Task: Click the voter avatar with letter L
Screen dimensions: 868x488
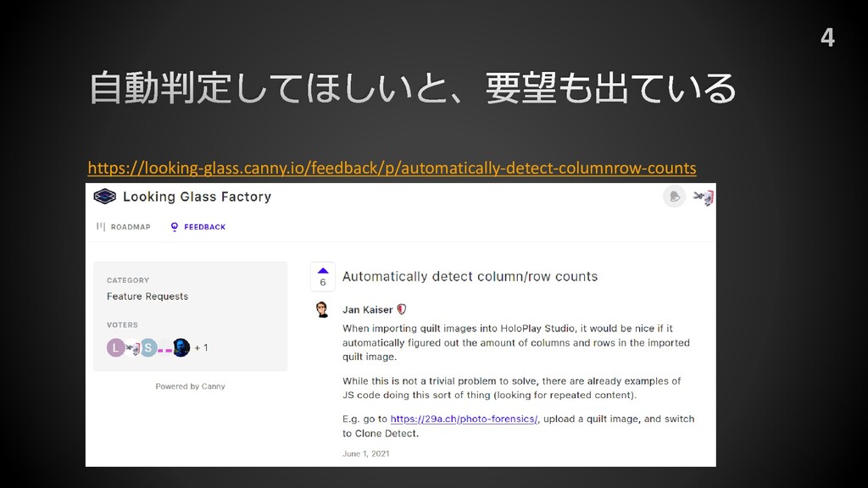Action: (x=115, y=347)
